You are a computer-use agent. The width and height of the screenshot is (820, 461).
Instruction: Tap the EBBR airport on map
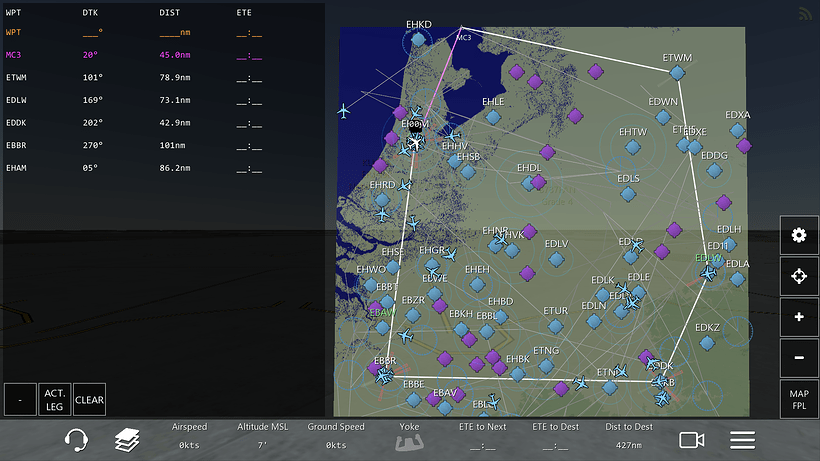click(384, 375)
